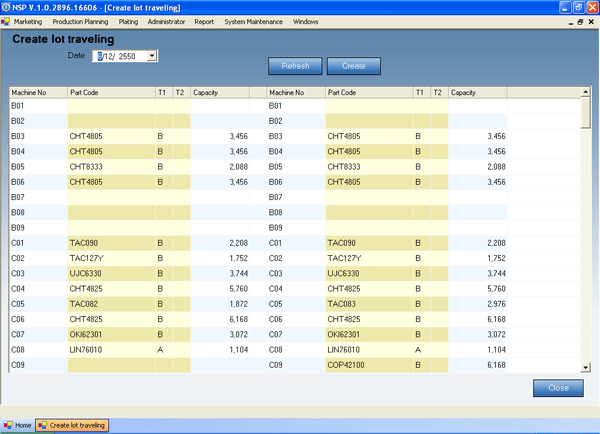Click the blue Close button
Viewport: 600px width, 434px height.
[558, 388]
